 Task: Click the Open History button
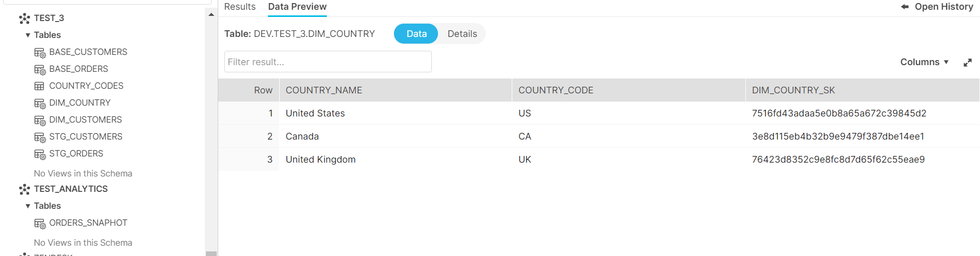[x=937, y=7]
